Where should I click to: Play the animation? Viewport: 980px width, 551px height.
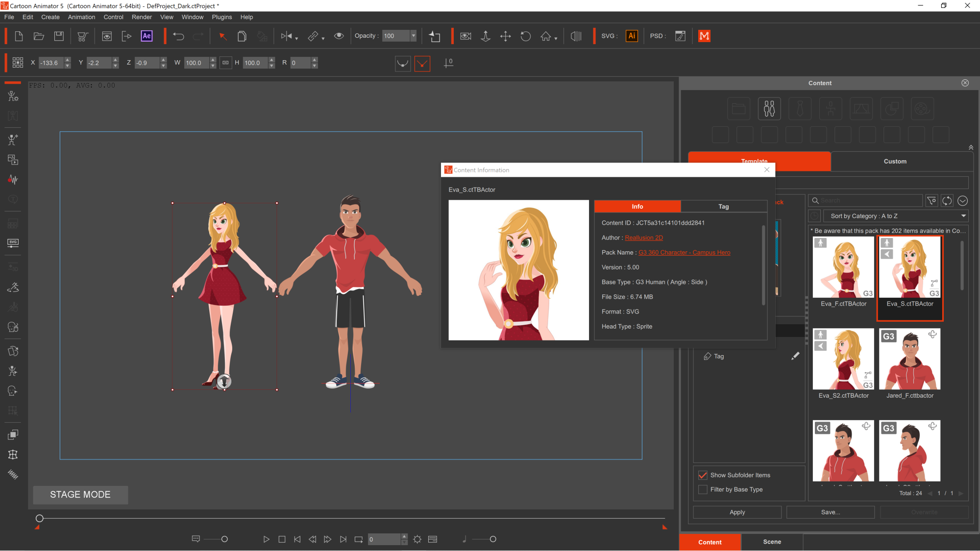tap(266, 539)
